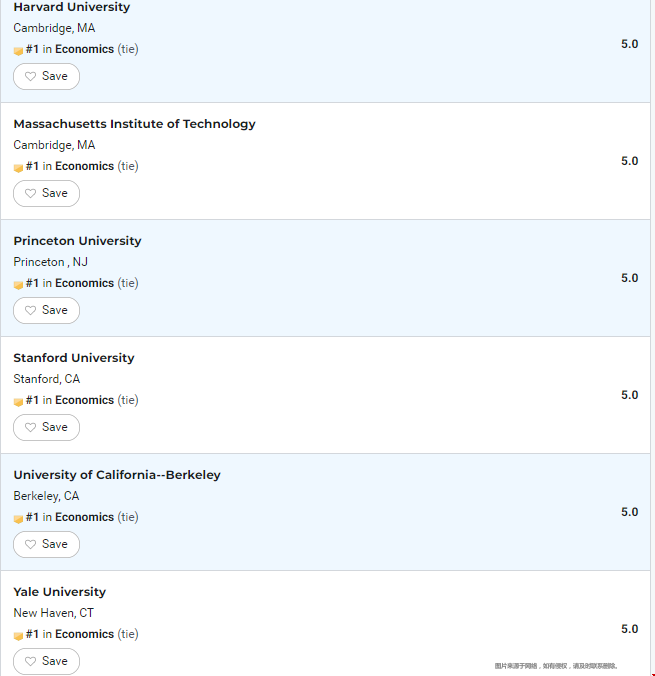
Task: Click Yale's Economics ranking link
Action: pos(85,634)
